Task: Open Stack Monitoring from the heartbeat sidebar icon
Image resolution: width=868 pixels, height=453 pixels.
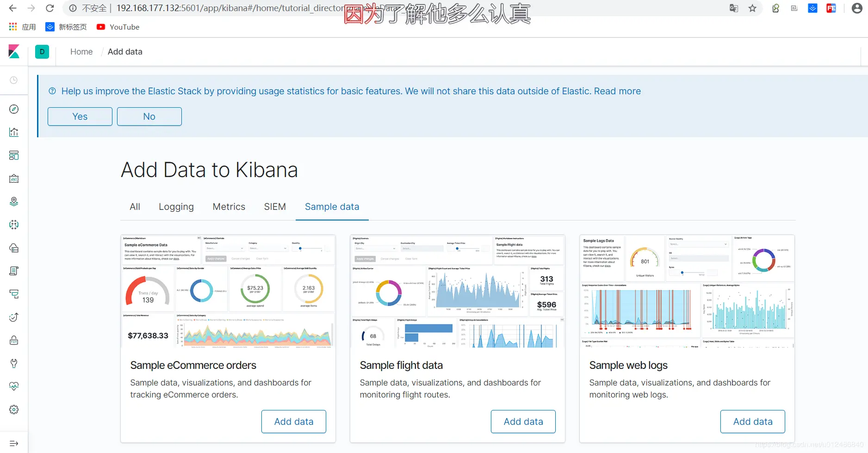Action: [14, 386]
